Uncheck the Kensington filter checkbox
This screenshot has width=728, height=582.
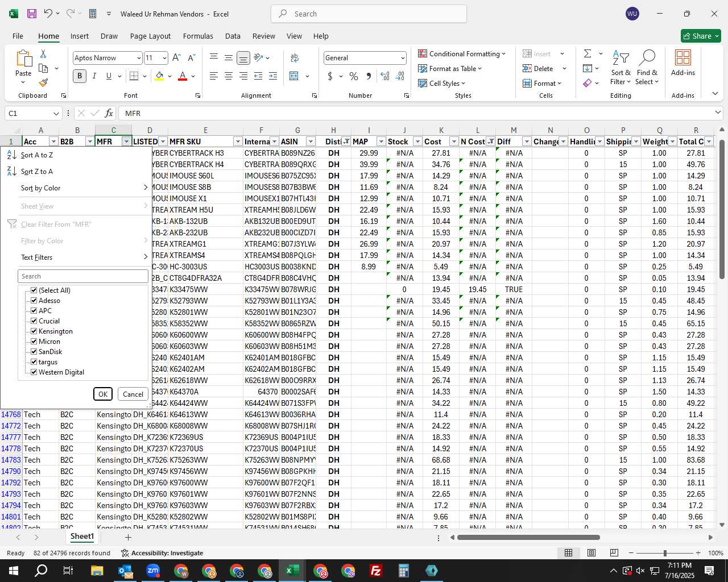pos(34,331)
